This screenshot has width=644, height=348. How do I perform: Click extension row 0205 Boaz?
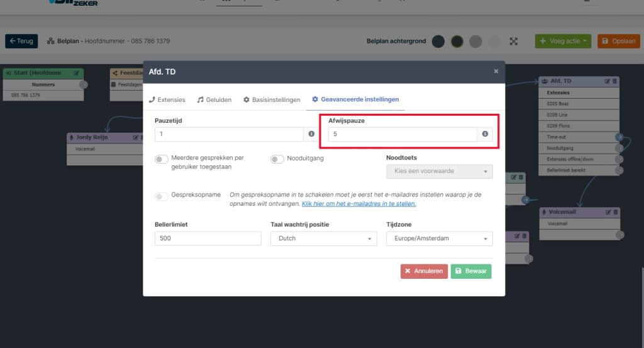point(579,104)
